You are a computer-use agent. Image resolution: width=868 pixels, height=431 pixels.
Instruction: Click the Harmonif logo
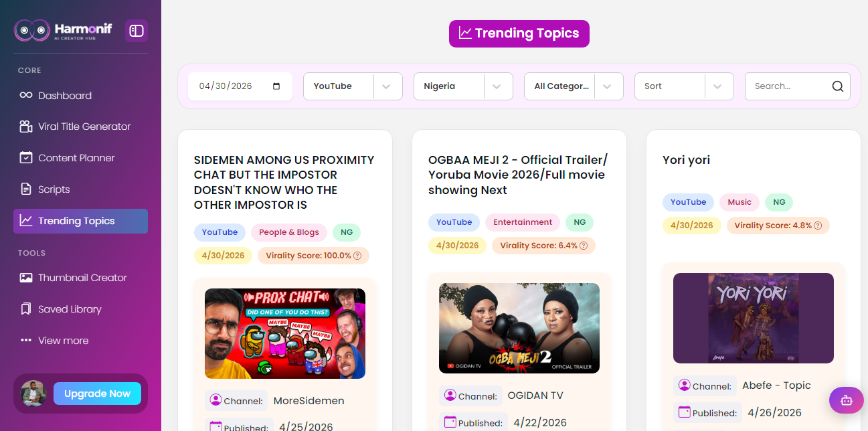point(64,31)
